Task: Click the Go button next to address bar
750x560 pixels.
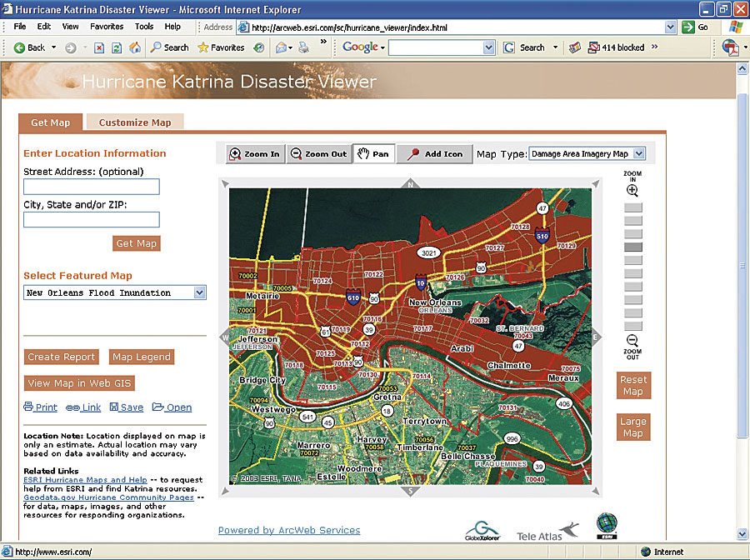Action: 696,27
